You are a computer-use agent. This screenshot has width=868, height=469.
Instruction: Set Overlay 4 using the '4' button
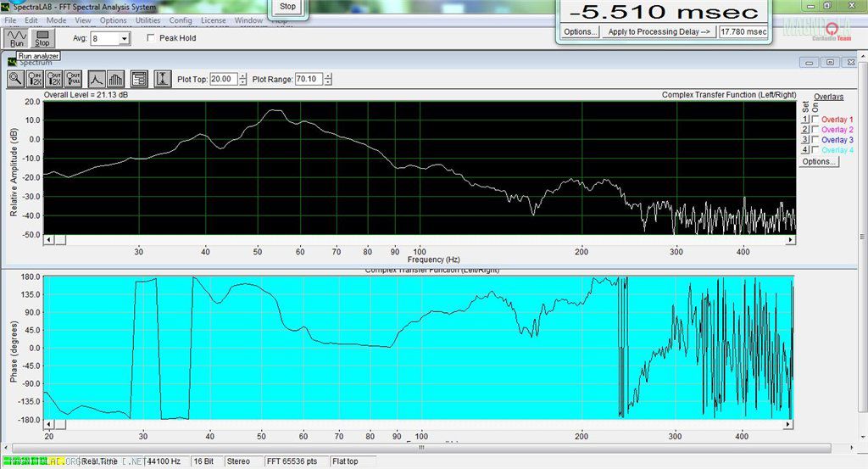pos(805,149)
